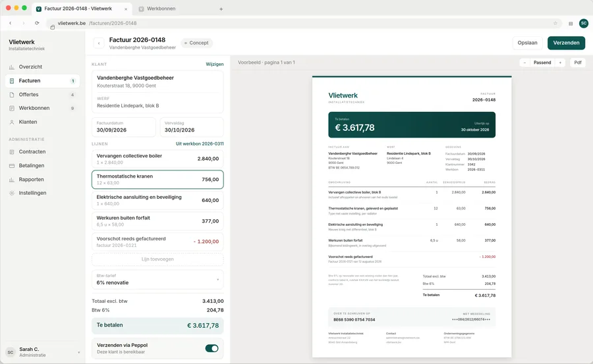Close the Factuur 2026-0148 tab
This screenshot has width=593, height=364.
pos(126,9)
